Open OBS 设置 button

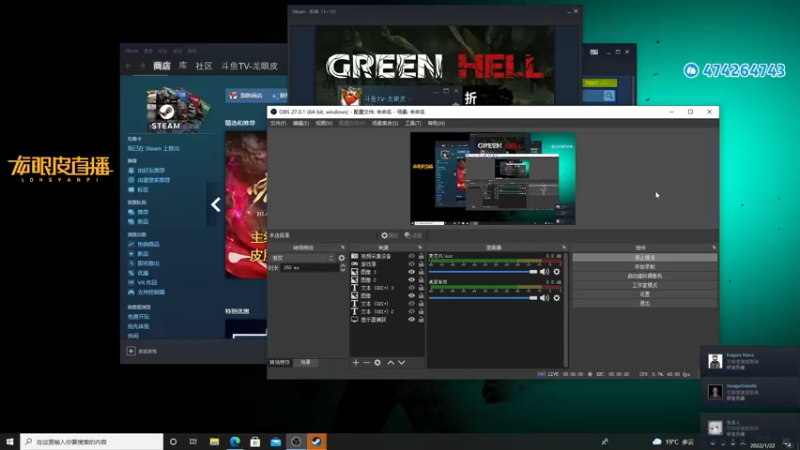tap(644, 294)
